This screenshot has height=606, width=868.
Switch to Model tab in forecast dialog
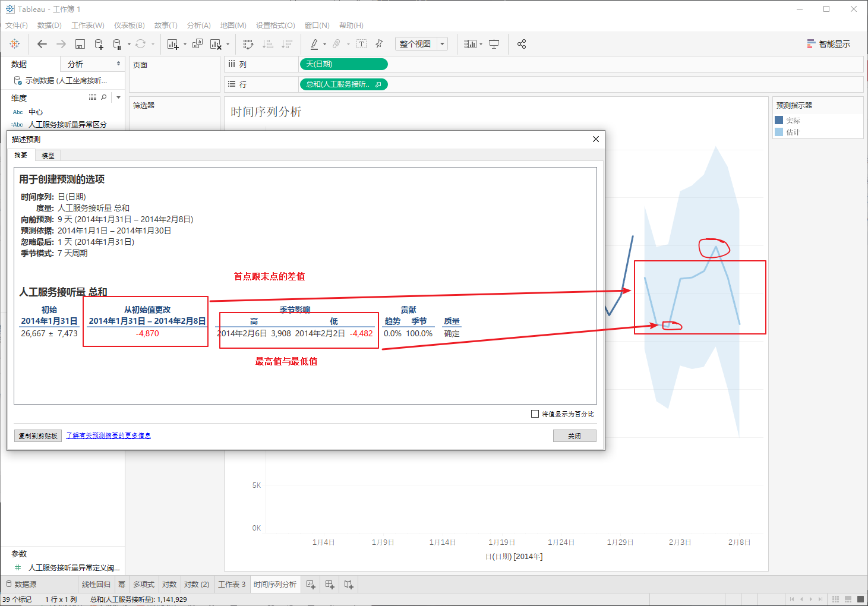(x=48, y=156)
